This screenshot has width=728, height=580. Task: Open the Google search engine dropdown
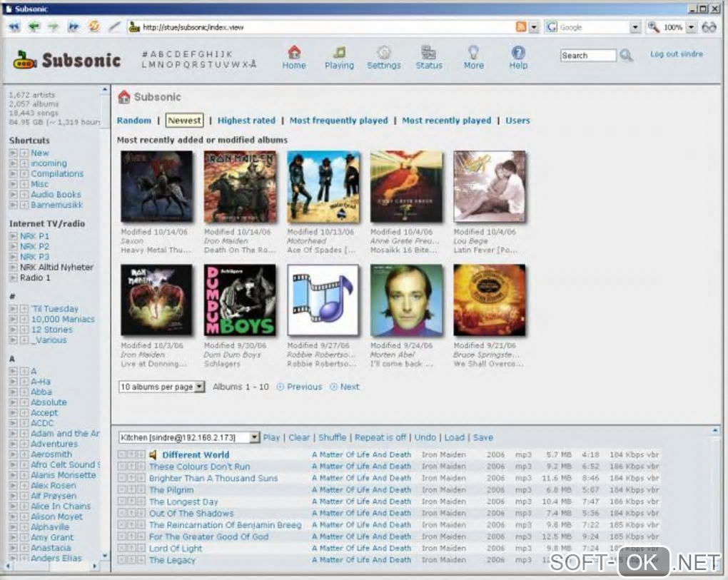(636, 27)
